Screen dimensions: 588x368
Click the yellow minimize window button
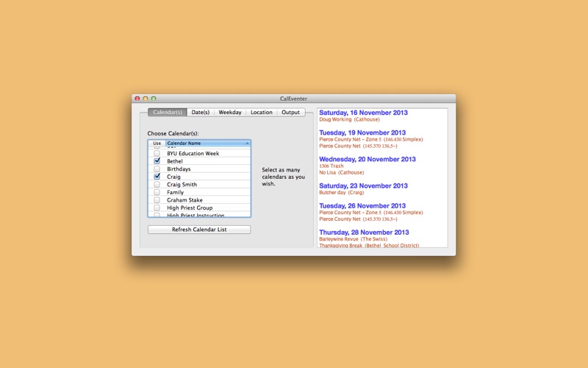(x=145, y=99)
